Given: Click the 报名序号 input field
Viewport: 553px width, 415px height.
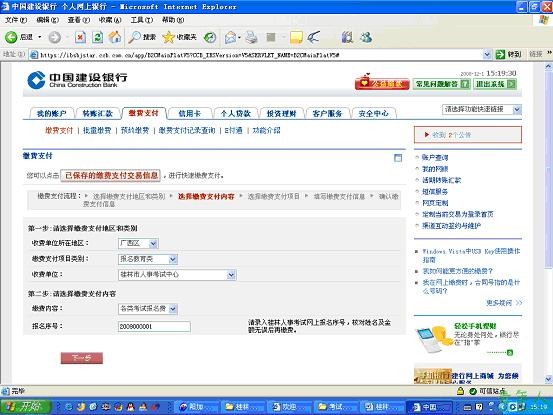Looking at the screenshot, I should coord(154,326).
